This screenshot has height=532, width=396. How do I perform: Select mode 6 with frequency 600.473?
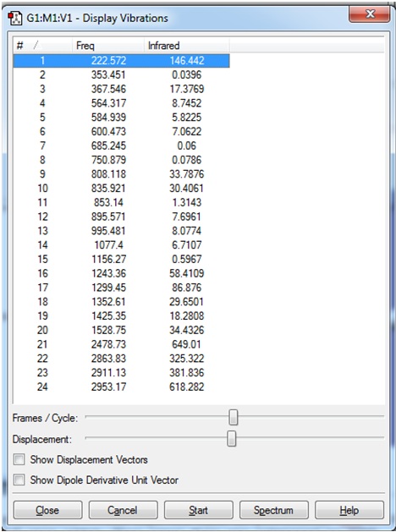(x=122, y=132)
